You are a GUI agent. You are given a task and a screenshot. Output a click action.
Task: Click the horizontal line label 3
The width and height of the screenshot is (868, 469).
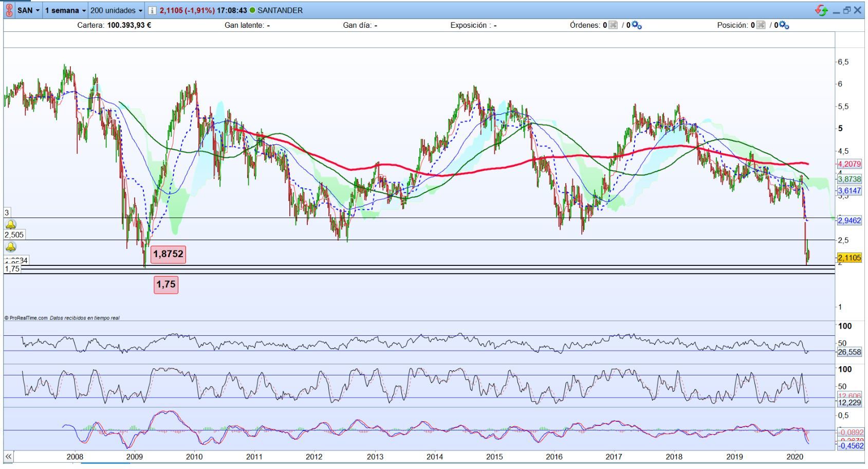point(7,212)
